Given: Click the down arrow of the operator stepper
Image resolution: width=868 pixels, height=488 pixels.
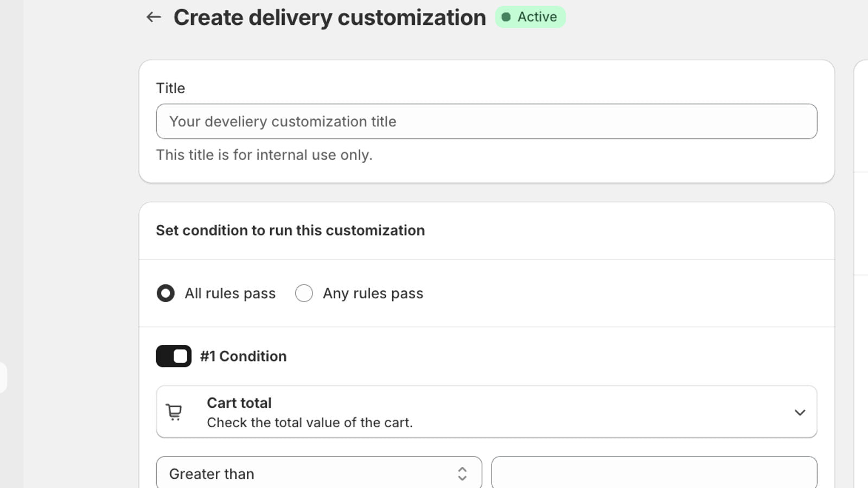Looking at the screenshot, I should point(462,478).
